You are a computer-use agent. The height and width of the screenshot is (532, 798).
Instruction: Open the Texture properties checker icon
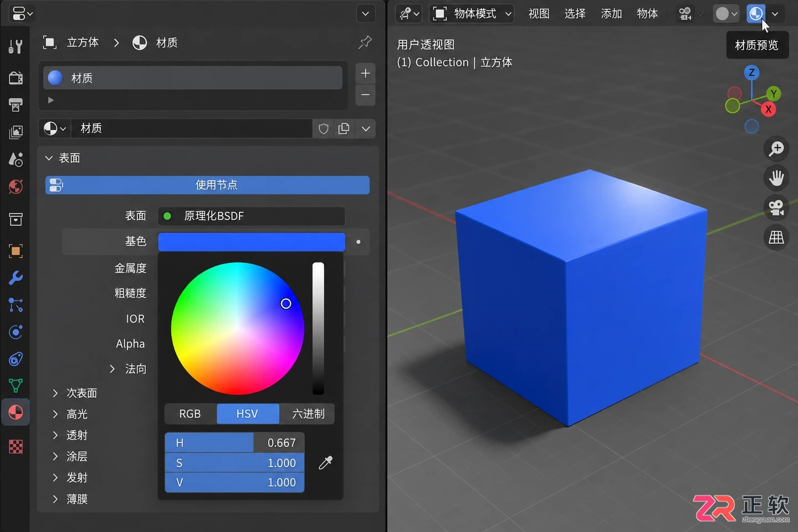point(16,447)
